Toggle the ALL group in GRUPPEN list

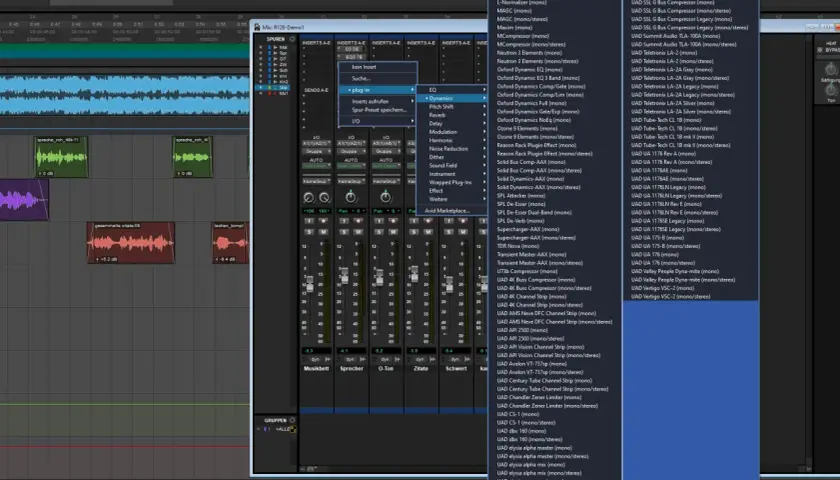click(282, 430)
